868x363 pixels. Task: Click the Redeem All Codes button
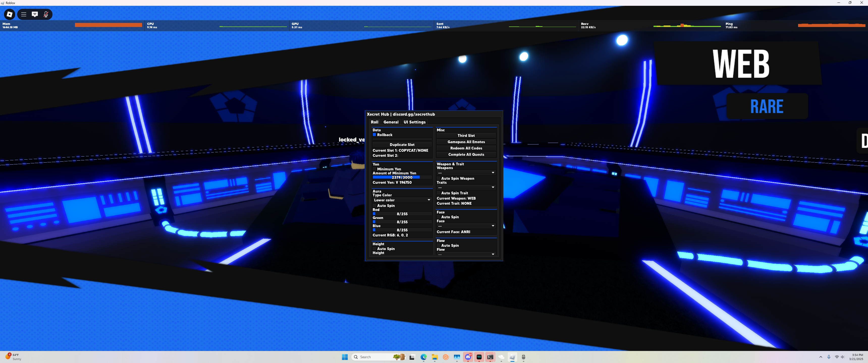466,148
